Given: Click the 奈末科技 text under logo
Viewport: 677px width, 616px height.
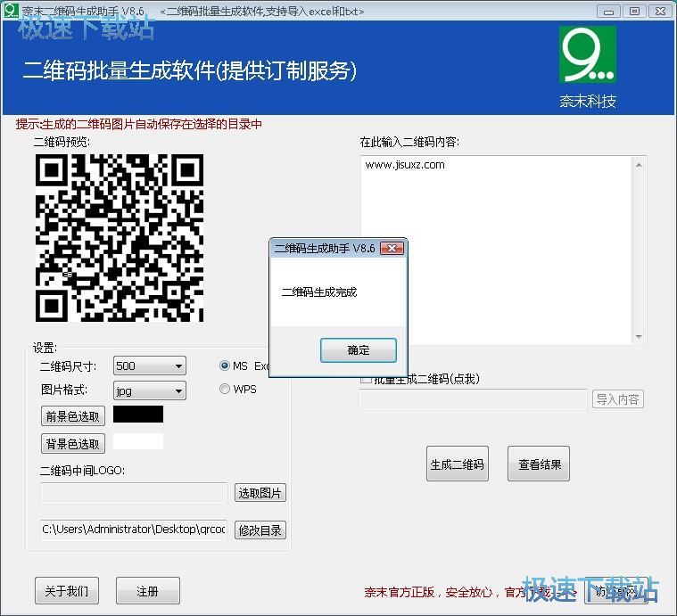Looking at the screenshot, I should pyautogui.click(x=588, y=102).
